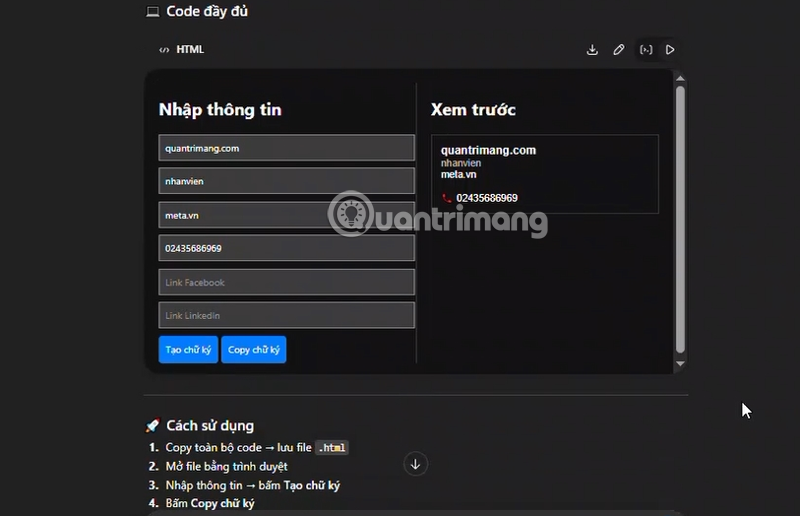The width and height of the screenshot is (800, 516).
Task: Focus the phone field with 02435686969
Action: 286,248
